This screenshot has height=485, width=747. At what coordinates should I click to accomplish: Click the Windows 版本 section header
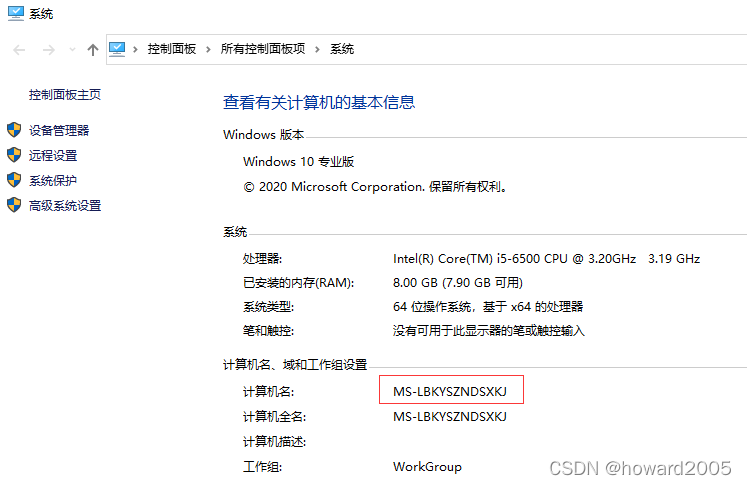point(263,135)
